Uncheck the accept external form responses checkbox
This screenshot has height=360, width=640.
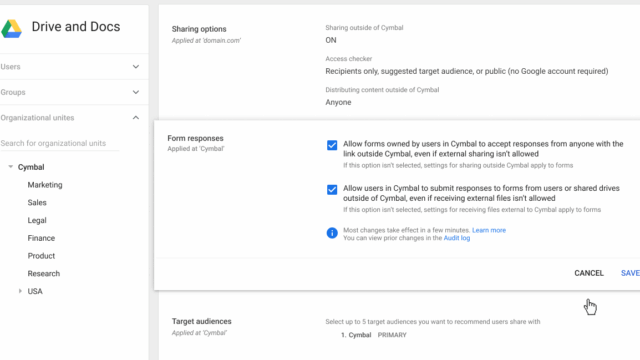(332, 145)
